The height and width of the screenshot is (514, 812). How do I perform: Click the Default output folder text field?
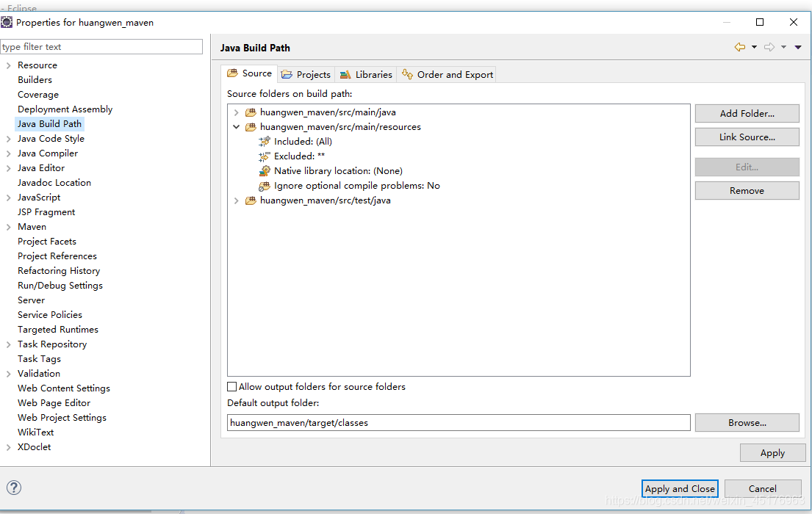click(x=459, y=422)
